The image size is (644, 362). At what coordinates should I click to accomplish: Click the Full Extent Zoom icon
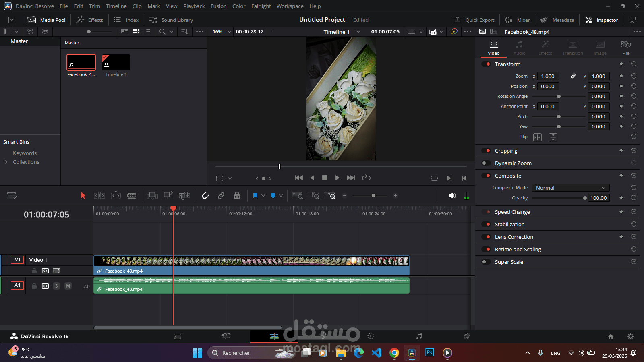coord(297,196)
